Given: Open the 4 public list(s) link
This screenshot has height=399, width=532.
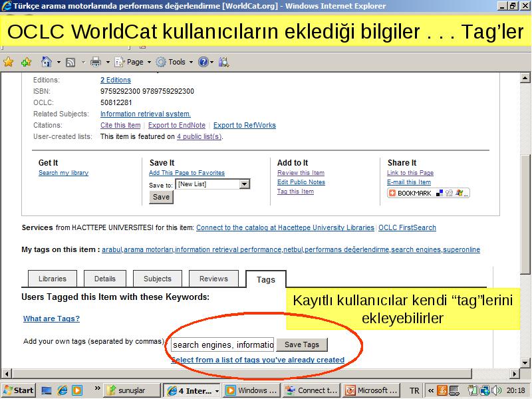Looking at the screenshot, I should tap(199, 137).
